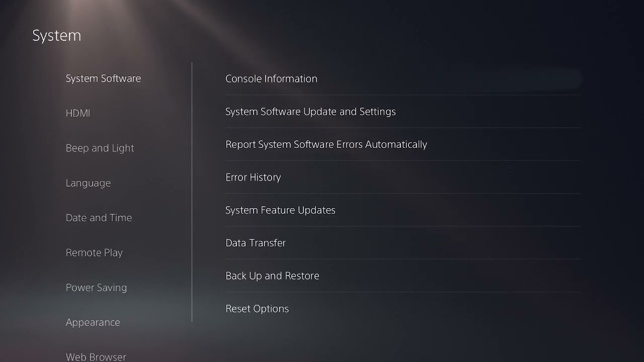Open the Power Saving category

[96, 288]
